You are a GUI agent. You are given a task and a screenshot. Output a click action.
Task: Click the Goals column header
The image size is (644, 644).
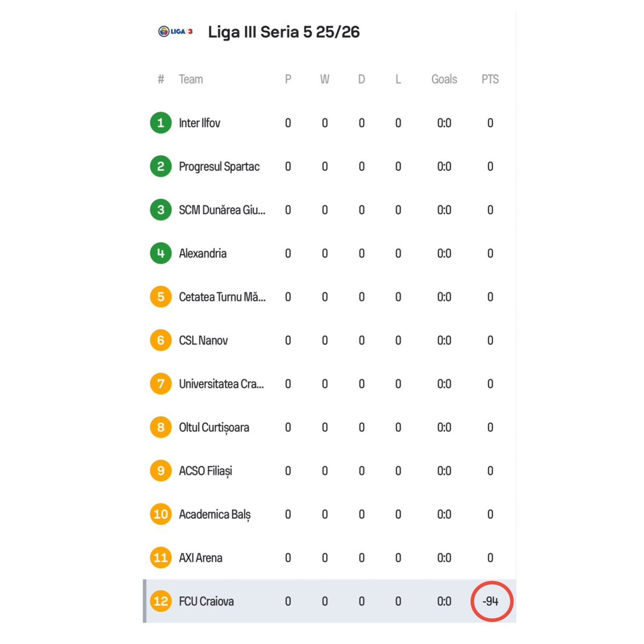444,79
